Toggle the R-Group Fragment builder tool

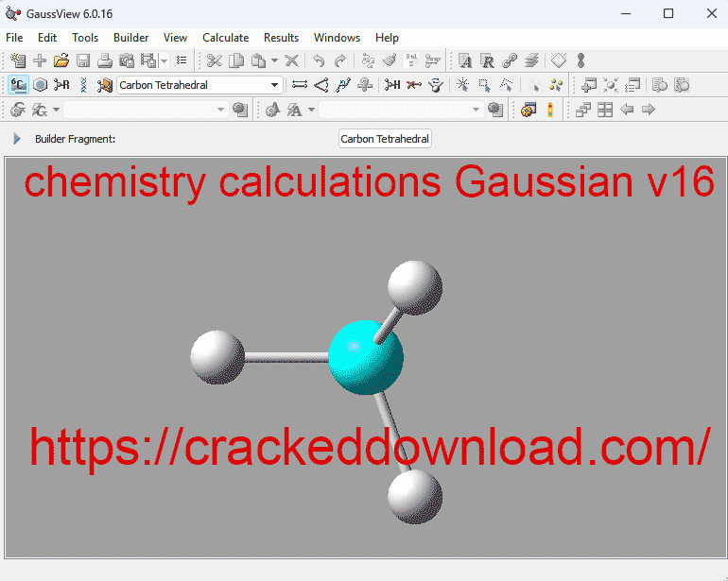coord(61,85)
